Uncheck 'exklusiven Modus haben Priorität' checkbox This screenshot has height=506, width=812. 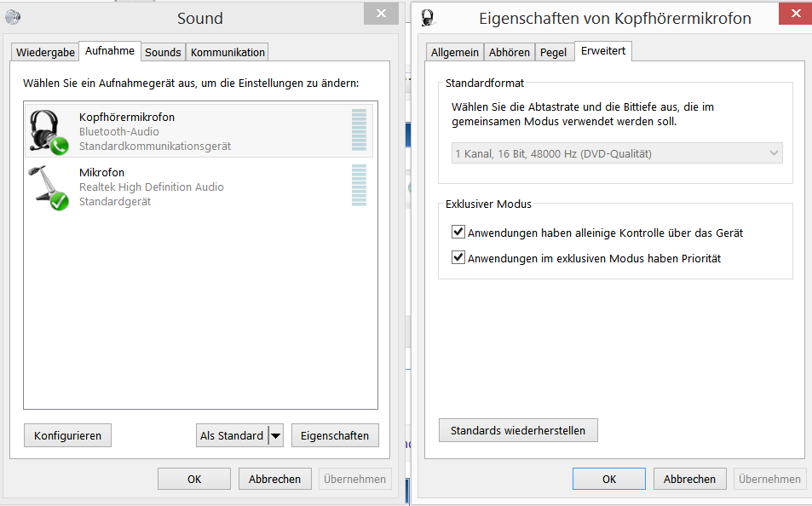pos(458,258)
